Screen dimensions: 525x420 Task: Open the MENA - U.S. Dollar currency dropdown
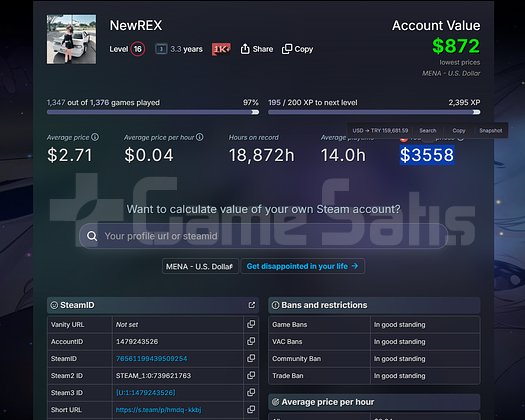pos(200,266)
